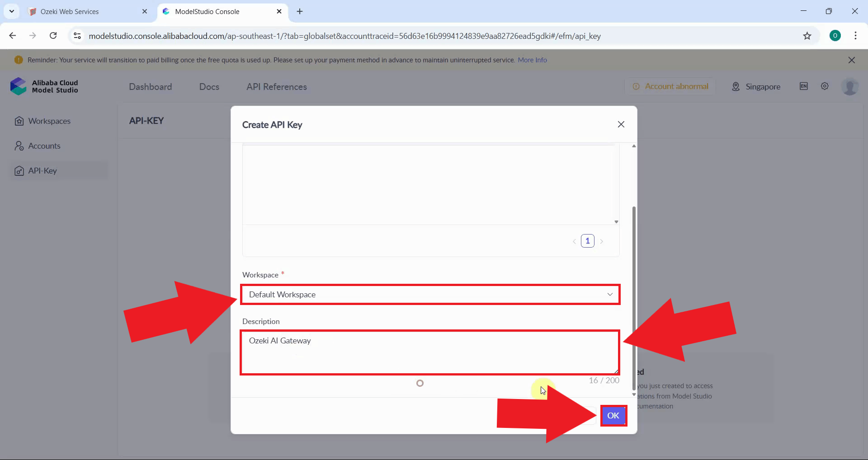868x460 pixels.
Task: Open the Singapore region selector
Action: tap(756, 87)
